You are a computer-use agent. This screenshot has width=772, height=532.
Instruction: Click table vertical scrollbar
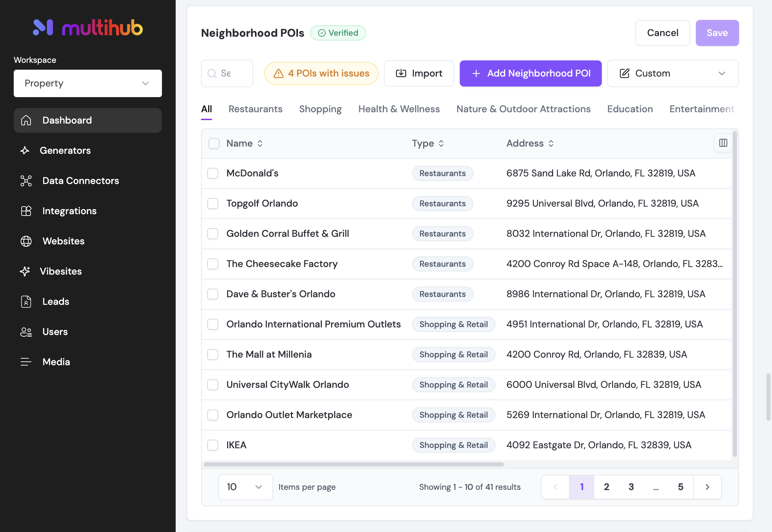click(x=735, y=294)
